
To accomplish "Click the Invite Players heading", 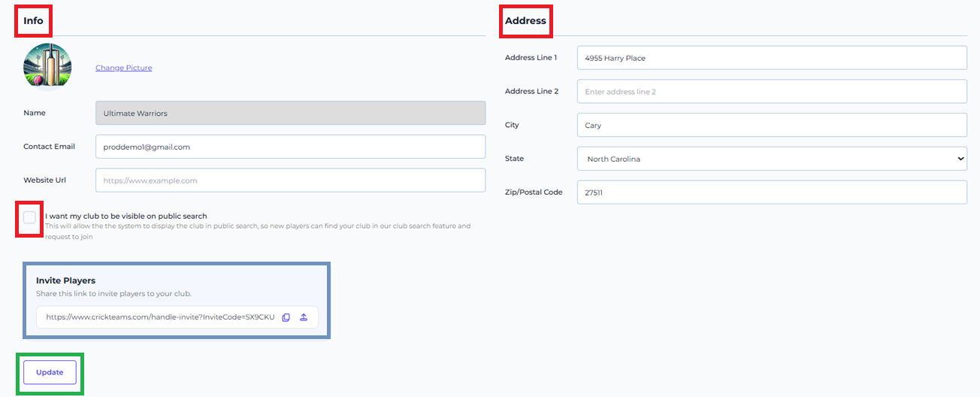I will tap(65, 280).
